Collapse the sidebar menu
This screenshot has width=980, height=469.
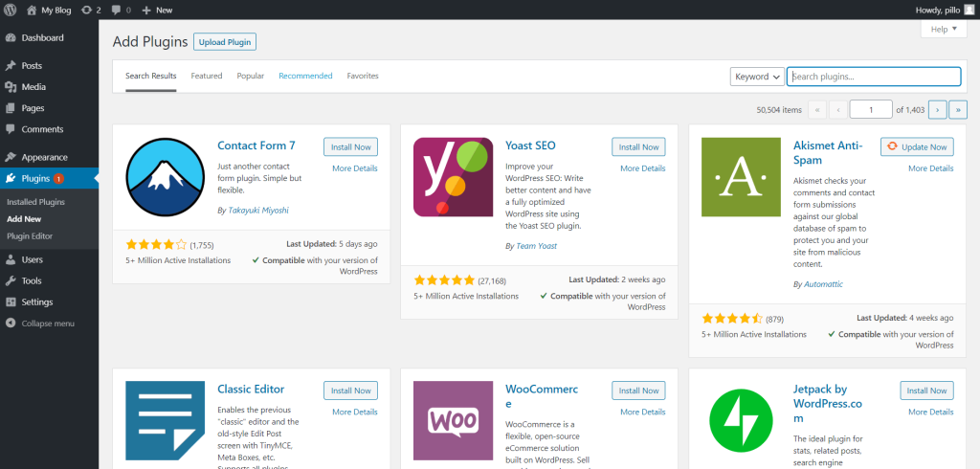coord(47,324)
